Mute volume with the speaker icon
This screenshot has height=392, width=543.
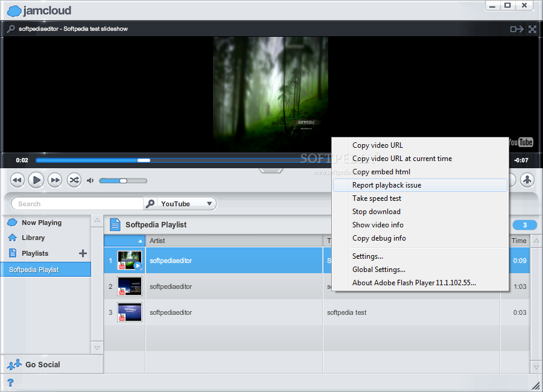point(90,180)
